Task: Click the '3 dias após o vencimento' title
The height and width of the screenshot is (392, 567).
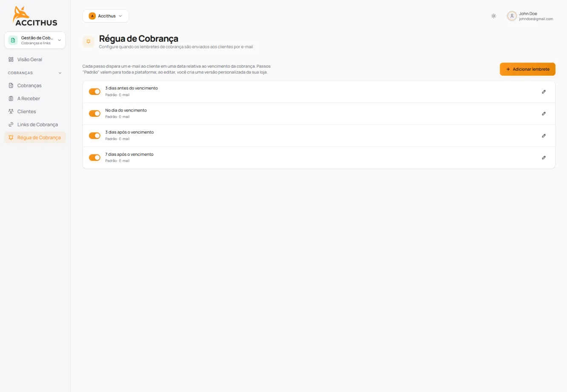Action: click(x=129, y=132)
